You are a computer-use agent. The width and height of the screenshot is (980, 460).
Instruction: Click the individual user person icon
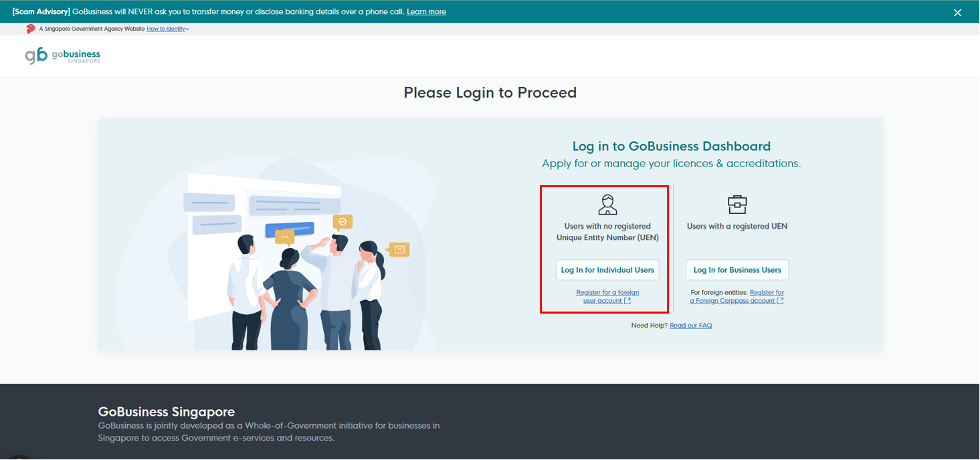click(607, 204)
